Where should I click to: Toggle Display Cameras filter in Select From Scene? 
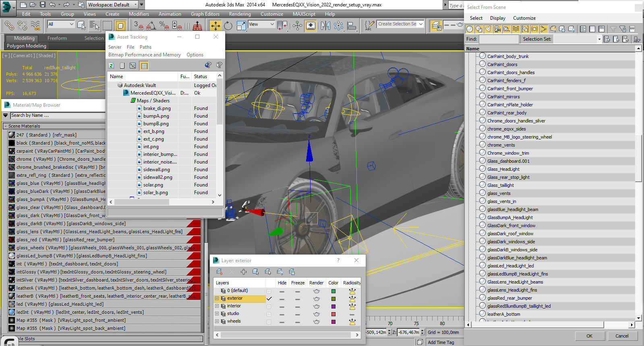[x=497, y=29]
